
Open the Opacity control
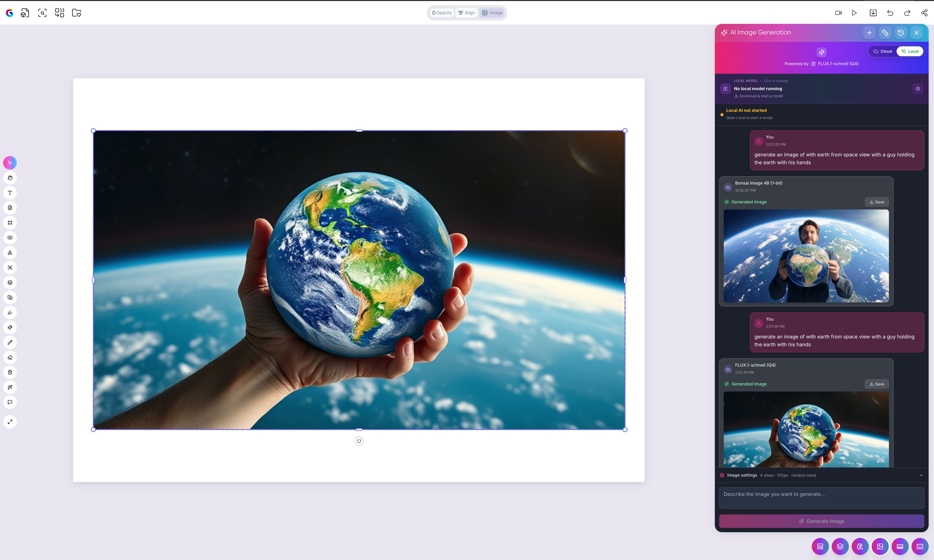click(x=442, y=13)
